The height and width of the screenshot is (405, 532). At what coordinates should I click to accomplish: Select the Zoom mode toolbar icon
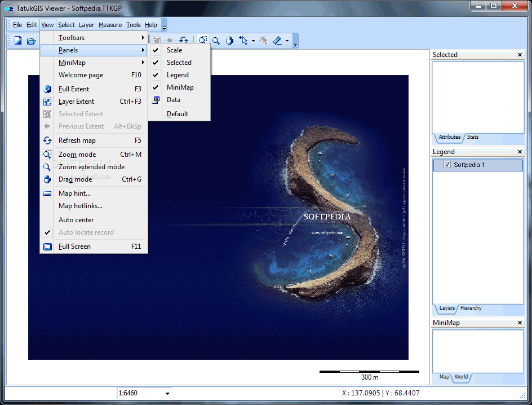(203, 41)
